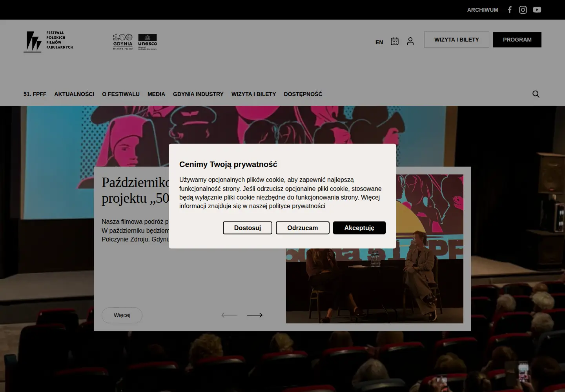The image size is (565, 392).
Task: Click the UNESCO logo
Action: point(148,42)
